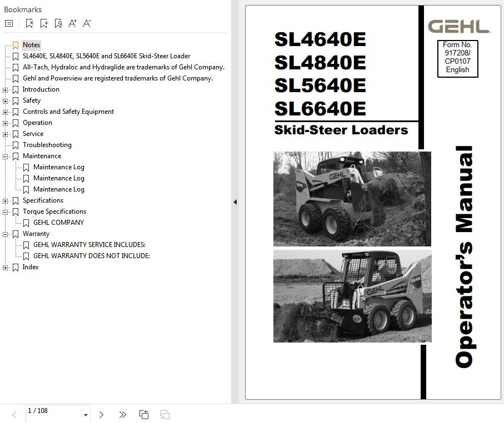Open the page number dropdown
The image size is (504, 423).
click(x=86, y=415)
